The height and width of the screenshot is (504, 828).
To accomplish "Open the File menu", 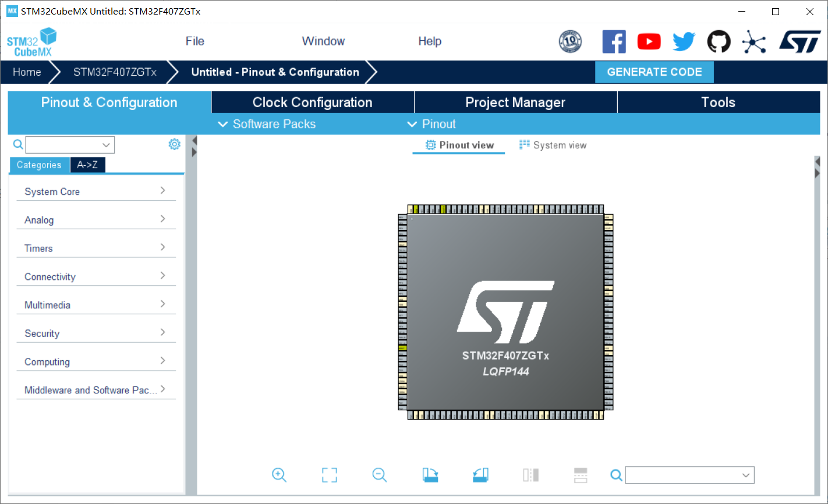I will (195, 41).
